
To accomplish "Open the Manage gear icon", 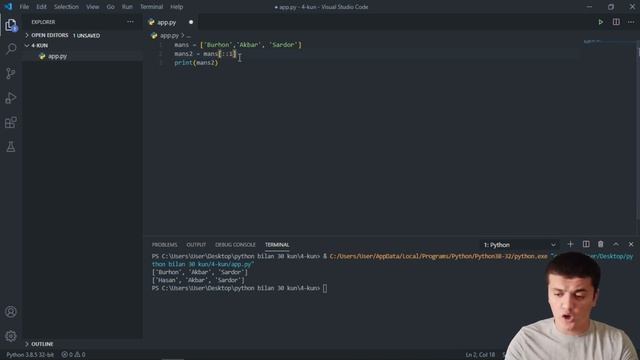I will click(11, 336).
